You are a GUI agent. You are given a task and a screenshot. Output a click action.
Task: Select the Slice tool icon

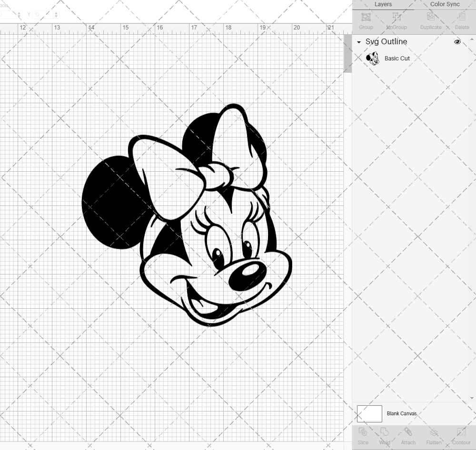pyautogui.click(x=363, y=432)
